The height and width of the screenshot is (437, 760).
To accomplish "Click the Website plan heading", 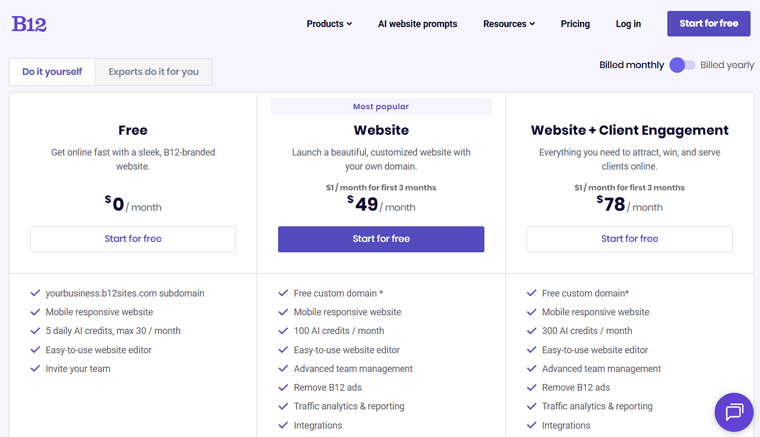I will pos(381,130).
